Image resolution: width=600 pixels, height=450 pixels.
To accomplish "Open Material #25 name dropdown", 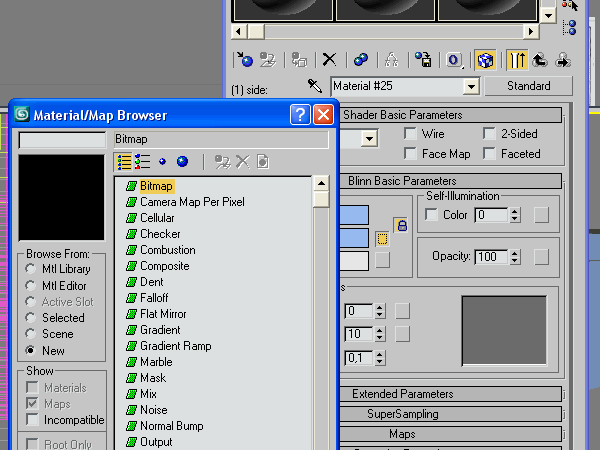I will point(471,86).
